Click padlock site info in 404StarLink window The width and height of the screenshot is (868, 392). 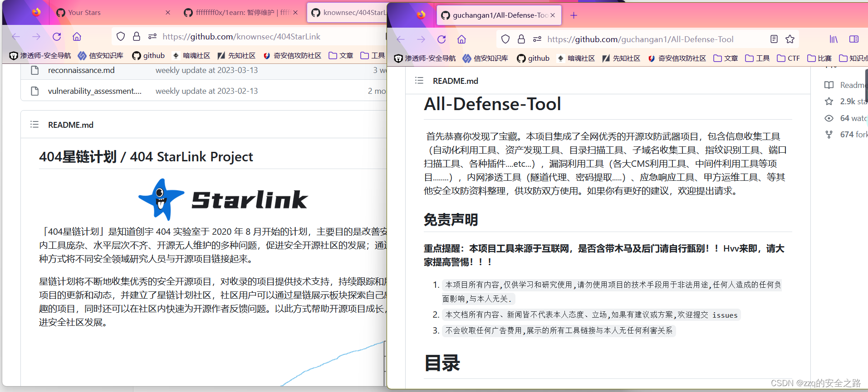pos(137,37)
